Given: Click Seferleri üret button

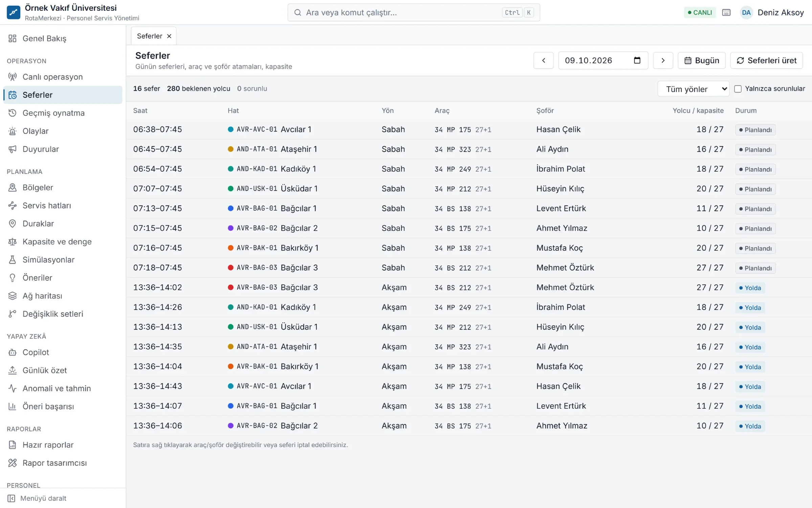Looking at the screenshot, I should 766,60.
